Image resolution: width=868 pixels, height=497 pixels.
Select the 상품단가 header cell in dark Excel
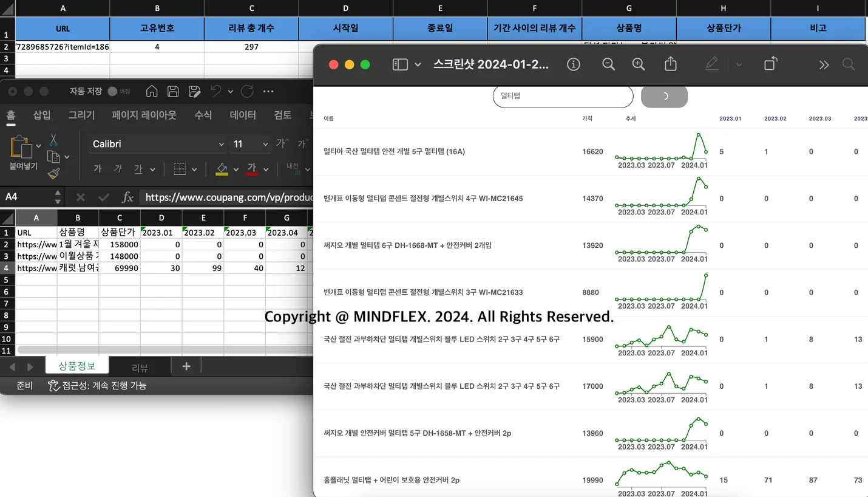tap(120, 232)
